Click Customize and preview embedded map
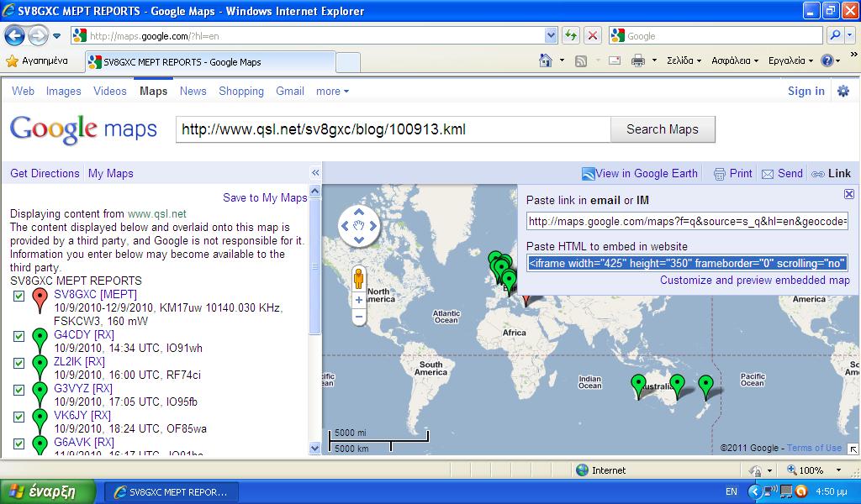Image resolution: width=861 pixels, height=504 pixels. (755, 281)
